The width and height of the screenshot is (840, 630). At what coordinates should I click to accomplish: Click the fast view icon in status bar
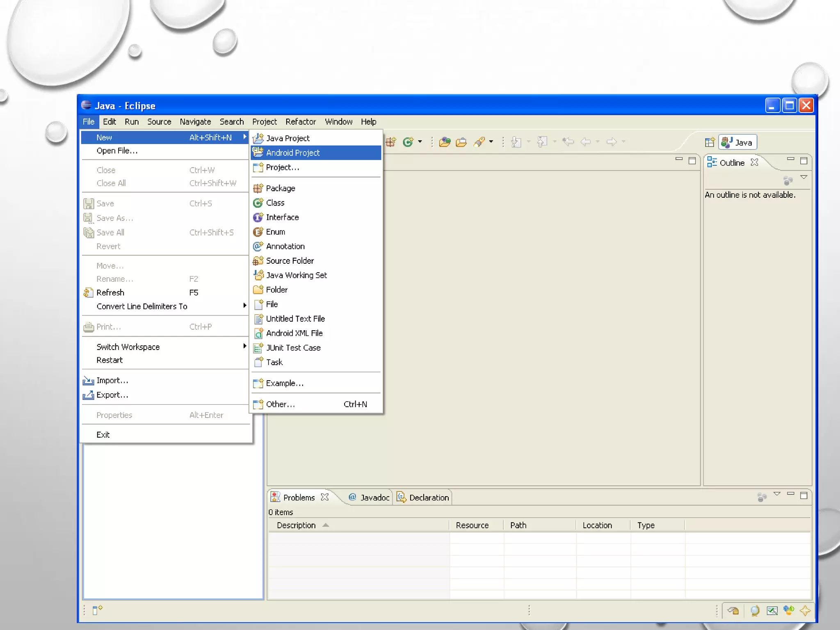98,610
